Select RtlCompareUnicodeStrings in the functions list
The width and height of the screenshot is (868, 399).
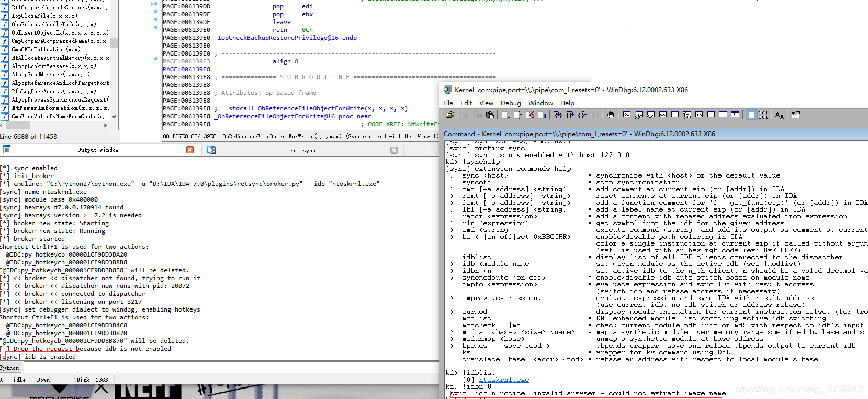(60, 7)
